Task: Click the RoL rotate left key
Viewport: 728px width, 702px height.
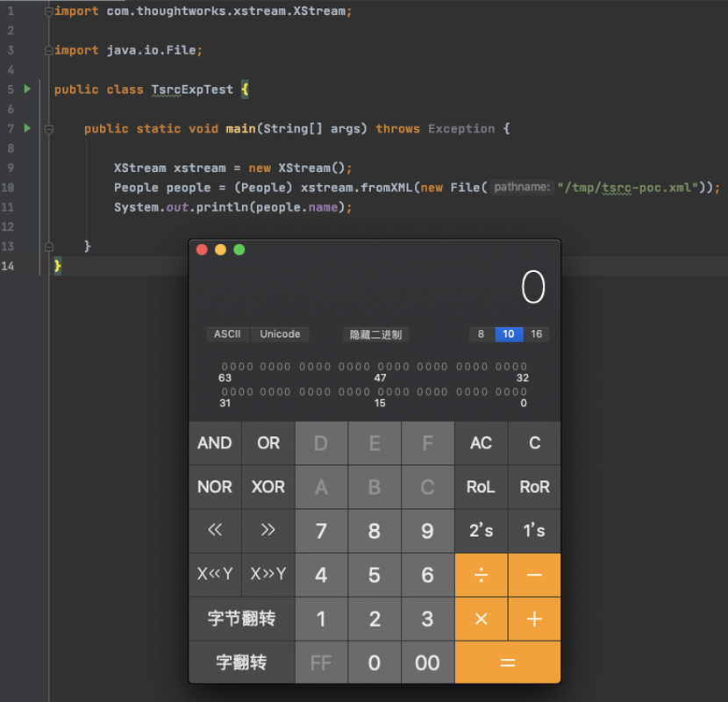Action: pyautogui.click(x=481, y=487)
